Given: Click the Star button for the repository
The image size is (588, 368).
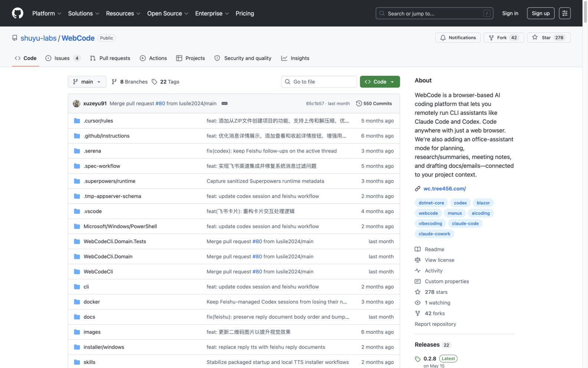Looking at the screenshot, I should pyautogui.click(x=549, y=38).
